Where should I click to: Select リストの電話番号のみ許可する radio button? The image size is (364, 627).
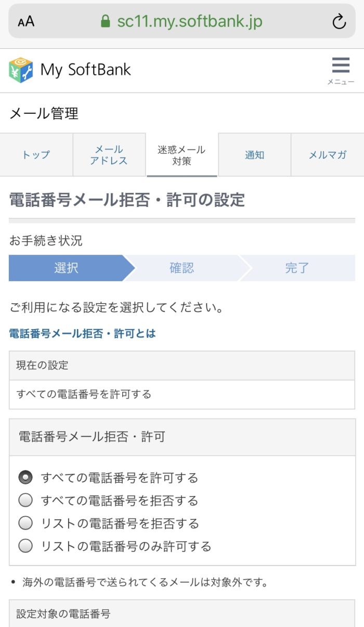tap(25, 546)
